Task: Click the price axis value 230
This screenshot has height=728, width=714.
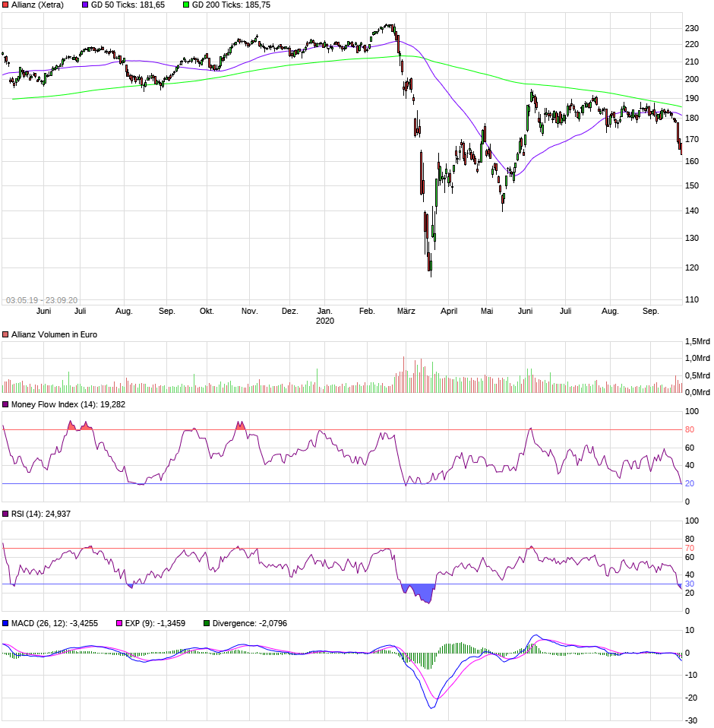Action: (692, 29)
